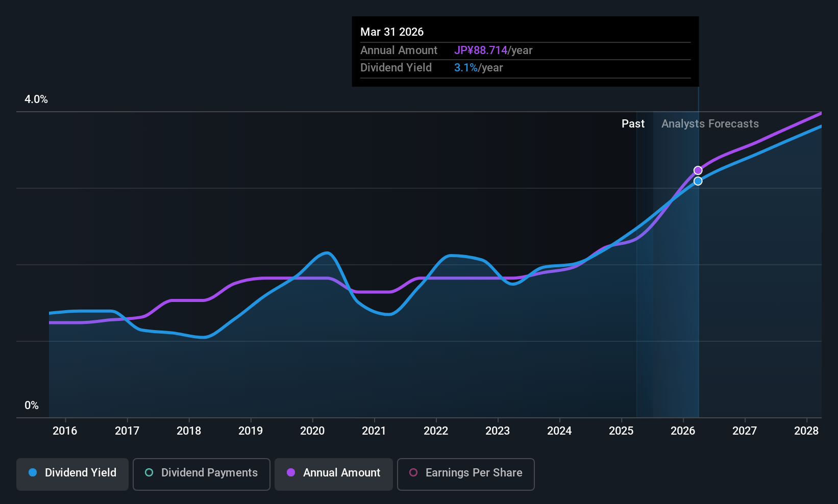Click the 2017 x-axis label
Image resolution: width=838 pixels, height=504 pixels.
(x=127, y=431)
